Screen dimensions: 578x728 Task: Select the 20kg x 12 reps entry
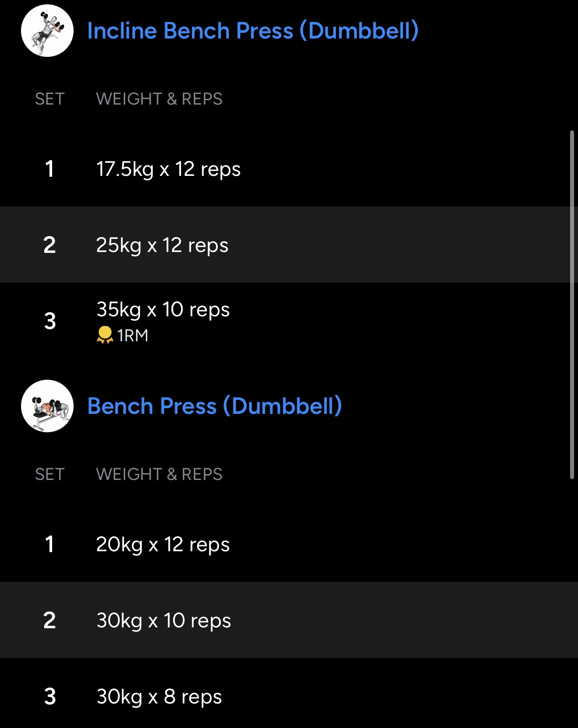(163, 545)
